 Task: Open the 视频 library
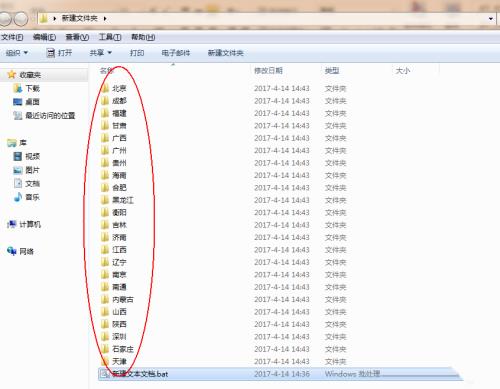click(33, 156)
